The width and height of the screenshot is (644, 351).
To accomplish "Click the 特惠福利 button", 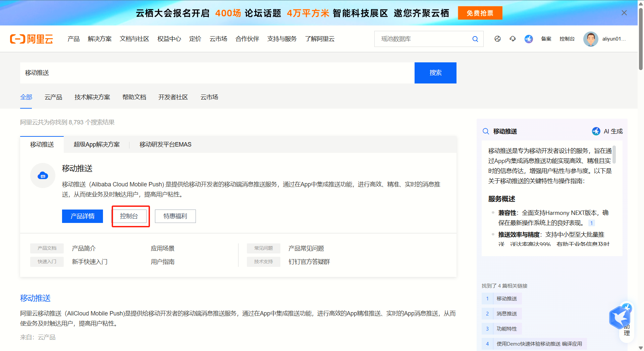I will pyautogui.click(x=175, y=216).
